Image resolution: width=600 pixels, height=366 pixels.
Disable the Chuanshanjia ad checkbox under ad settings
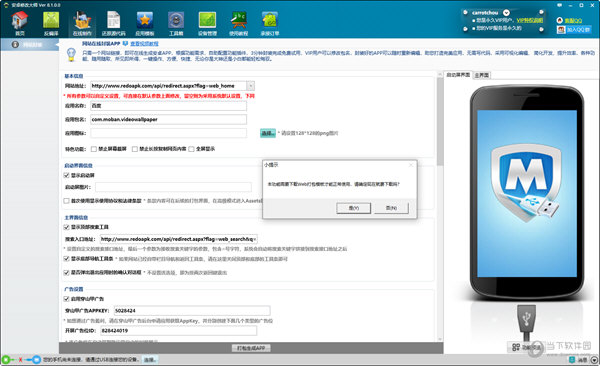(66, 299)
